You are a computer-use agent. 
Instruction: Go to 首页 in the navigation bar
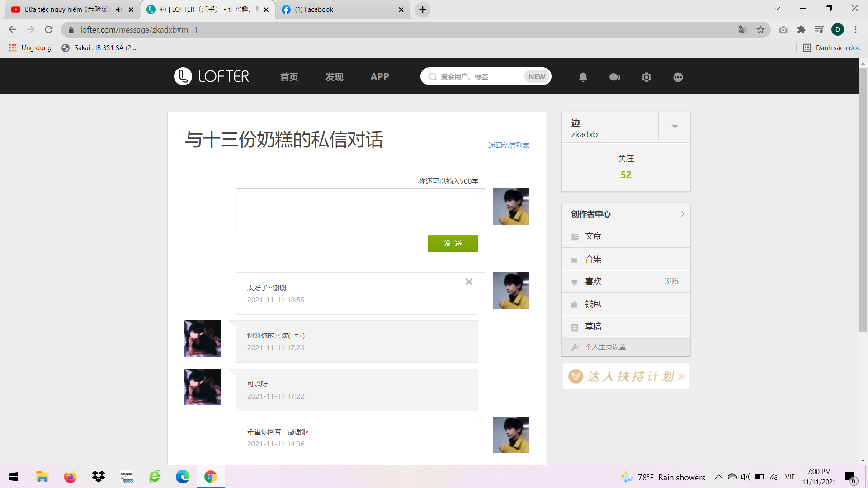[289, 77]
